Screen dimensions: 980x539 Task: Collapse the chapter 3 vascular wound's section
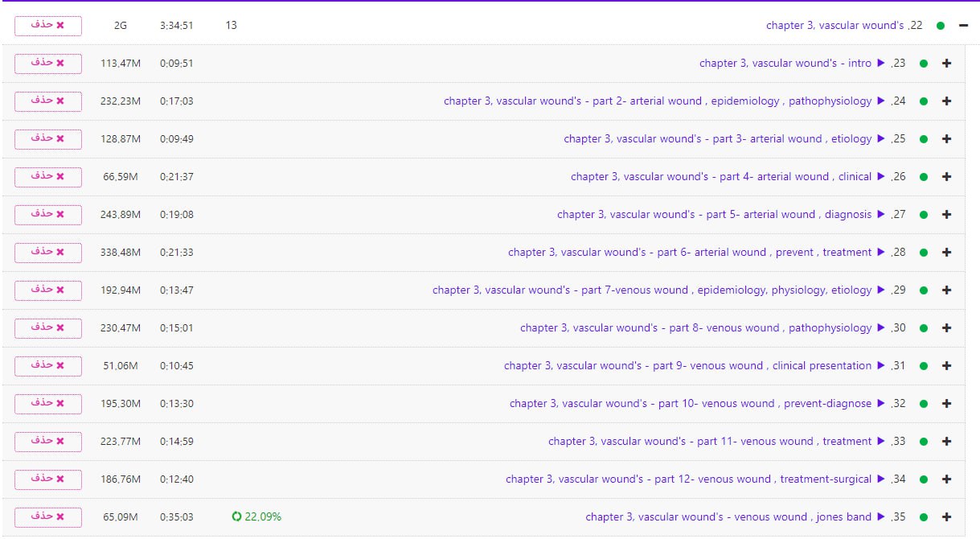[963, 26]
